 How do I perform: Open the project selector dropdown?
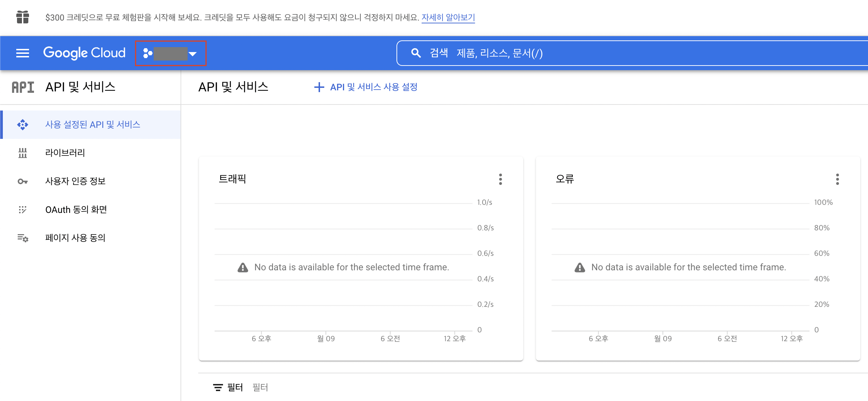171,53
